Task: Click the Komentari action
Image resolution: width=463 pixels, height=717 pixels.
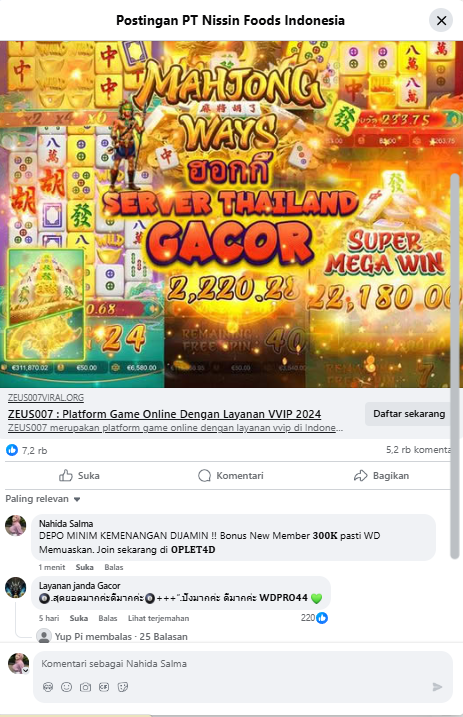Action: tap(231, 476)
